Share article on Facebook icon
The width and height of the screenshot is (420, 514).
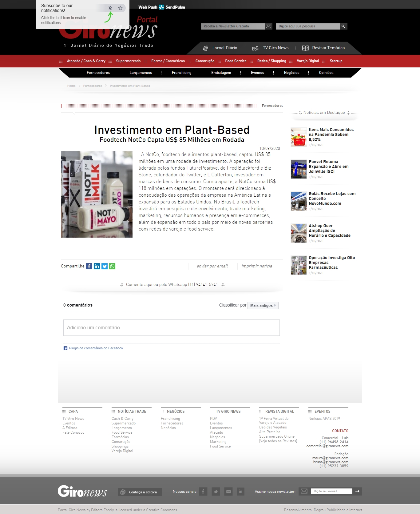pos(89,266)
